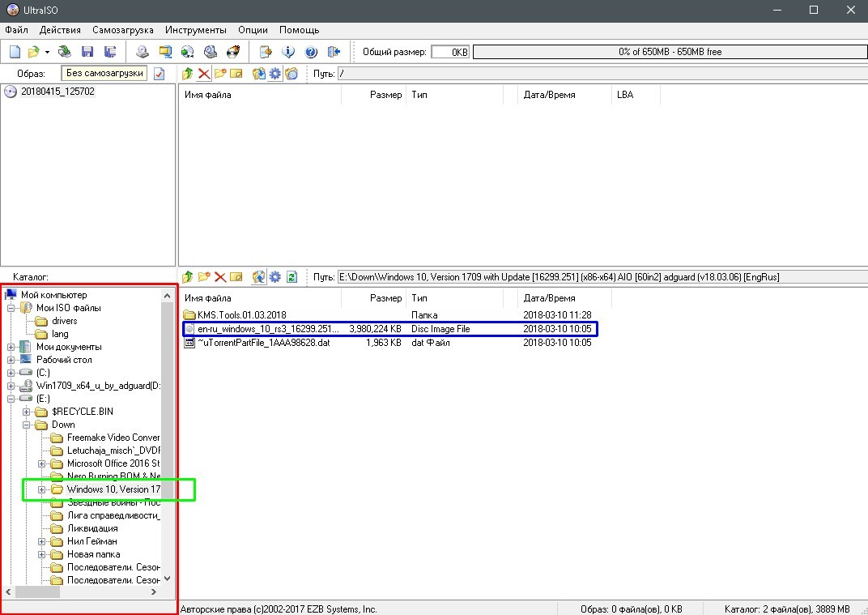Image resolution: width=868 pixels, height=615 pixels.
Task: Expand the Win1709_x64_u_by_adguard drive node
Action: [11, 386]
